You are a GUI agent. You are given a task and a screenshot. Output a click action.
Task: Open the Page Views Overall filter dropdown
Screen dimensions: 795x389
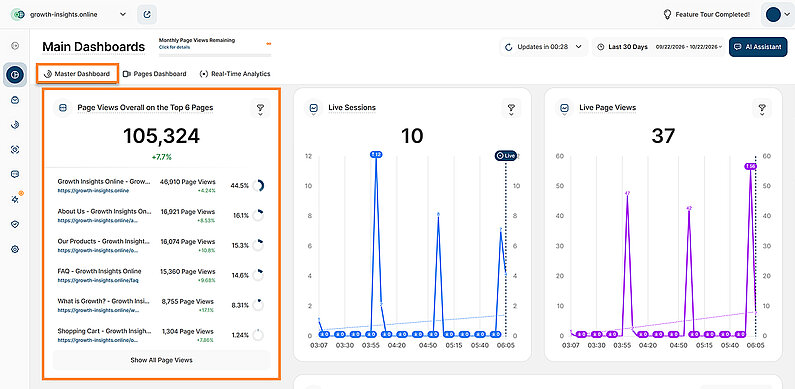tap(260, 109)
